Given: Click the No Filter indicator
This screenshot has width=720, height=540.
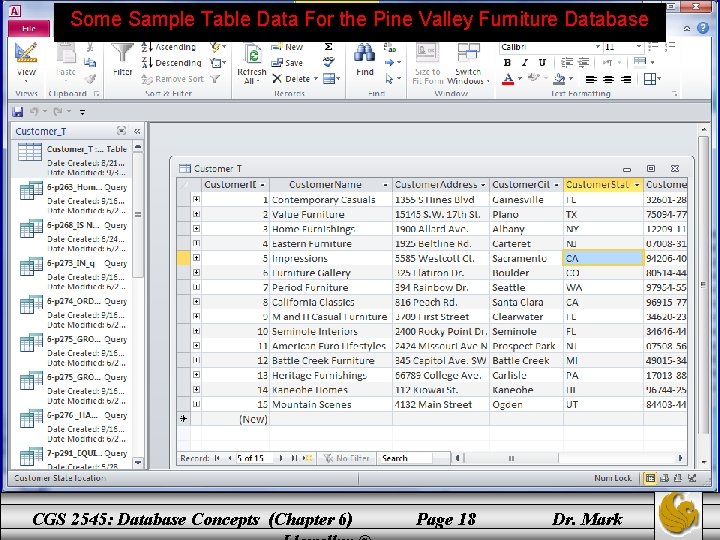Looking at the screenshot, I should coord(347,458).
